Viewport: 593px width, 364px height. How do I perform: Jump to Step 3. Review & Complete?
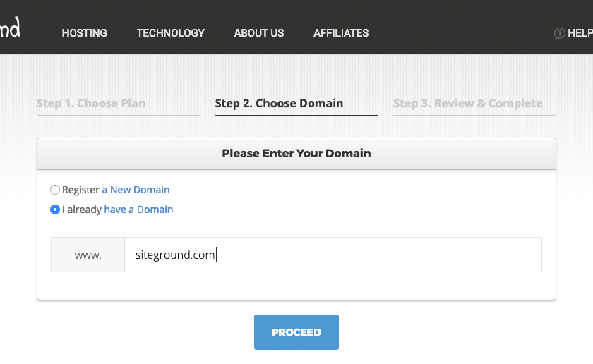[x=468, y=103]
